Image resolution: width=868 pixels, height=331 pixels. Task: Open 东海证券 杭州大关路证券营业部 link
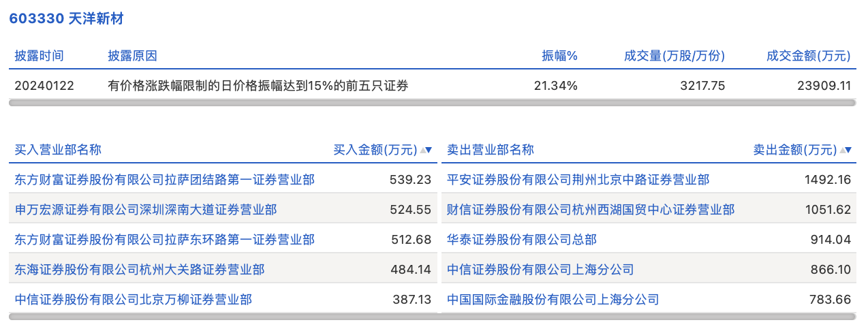[x=140, y=270]
